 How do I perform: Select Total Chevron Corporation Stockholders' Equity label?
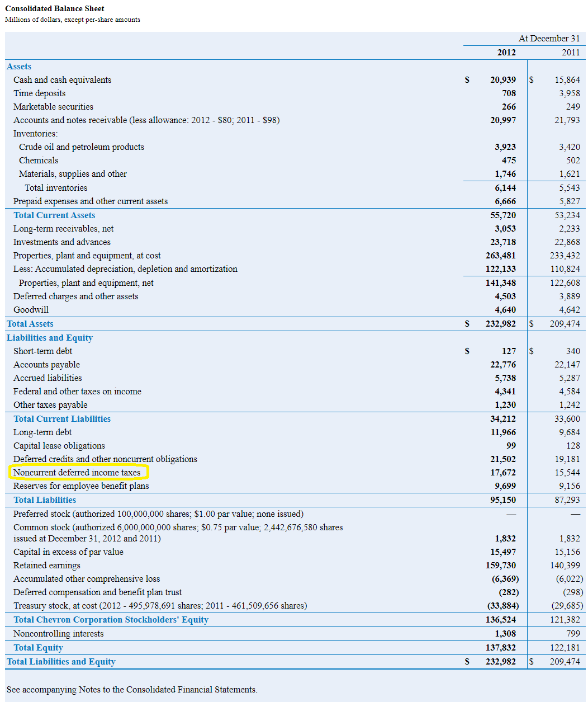tap(111, 620)
